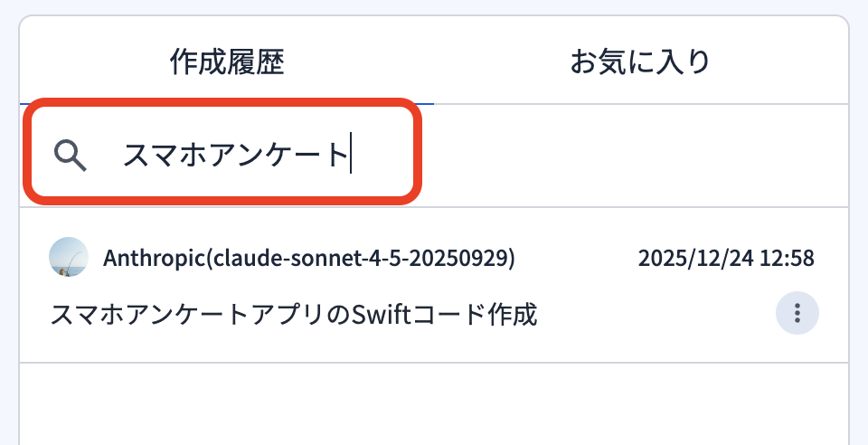Select the 作成履歴 tab
Screen dimensions: 868x445
(227, 62)
